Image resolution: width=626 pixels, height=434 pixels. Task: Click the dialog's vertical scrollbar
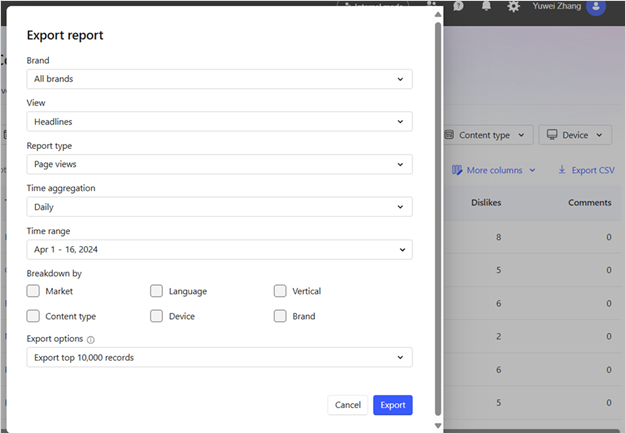(x=437, y=200)
